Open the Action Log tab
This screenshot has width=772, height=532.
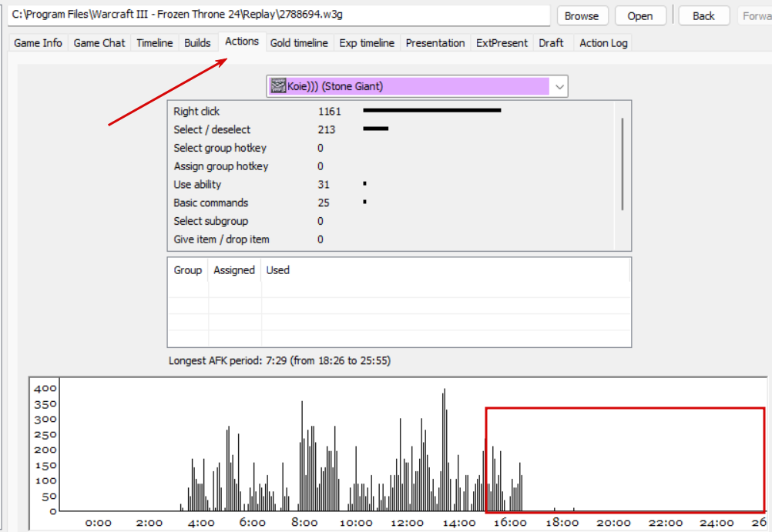603,43
